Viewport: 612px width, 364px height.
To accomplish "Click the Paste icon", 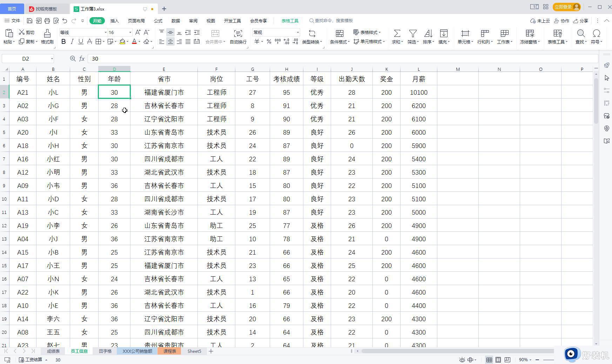I will [9, 33].
